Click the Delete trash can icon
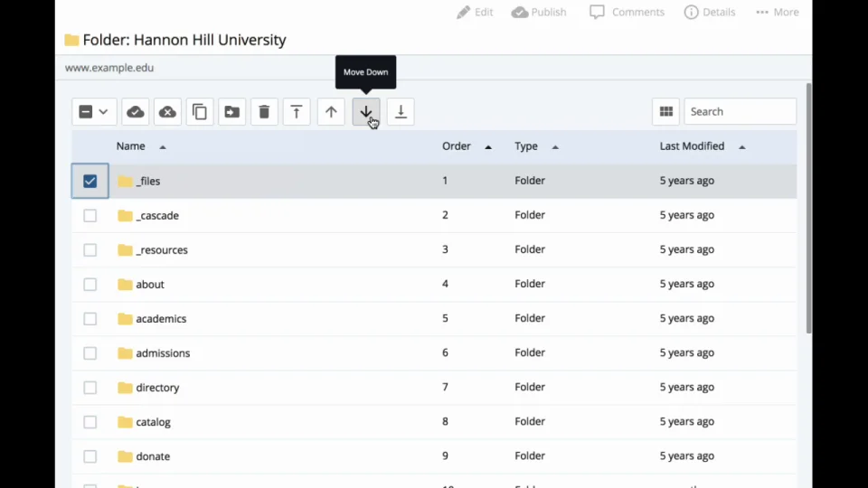The image size is (868, 488). 264,112
